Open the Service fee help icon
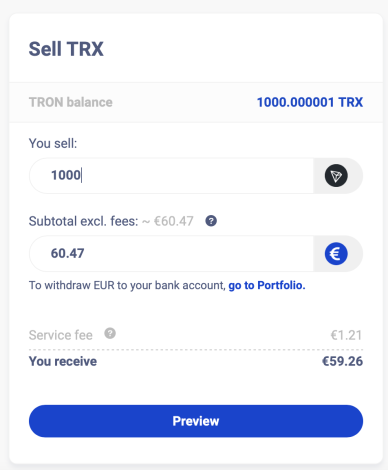Image resolution: width=388 pixels, height=470 pixels. (110, 333)
